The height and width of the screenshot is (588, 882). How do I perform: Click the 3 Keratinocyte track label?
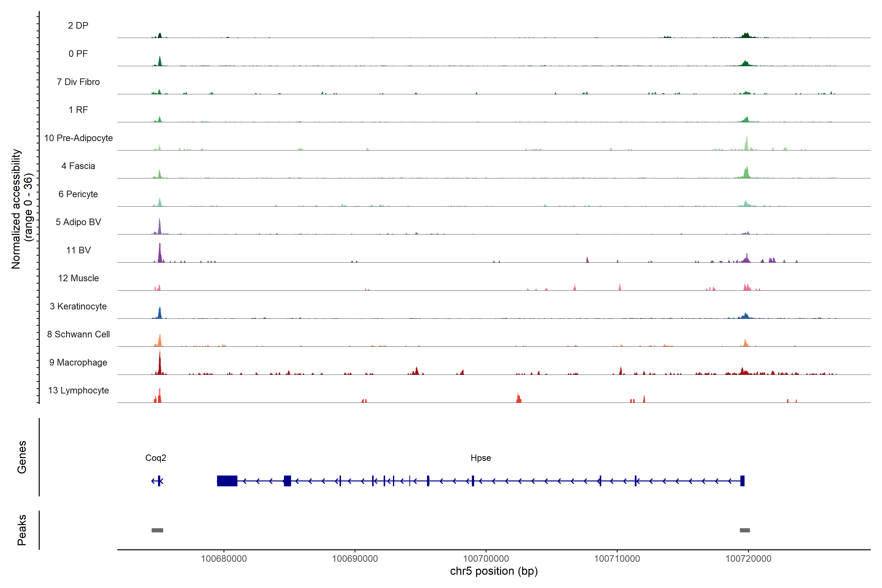pyautogui.click(x=78, y=306)
